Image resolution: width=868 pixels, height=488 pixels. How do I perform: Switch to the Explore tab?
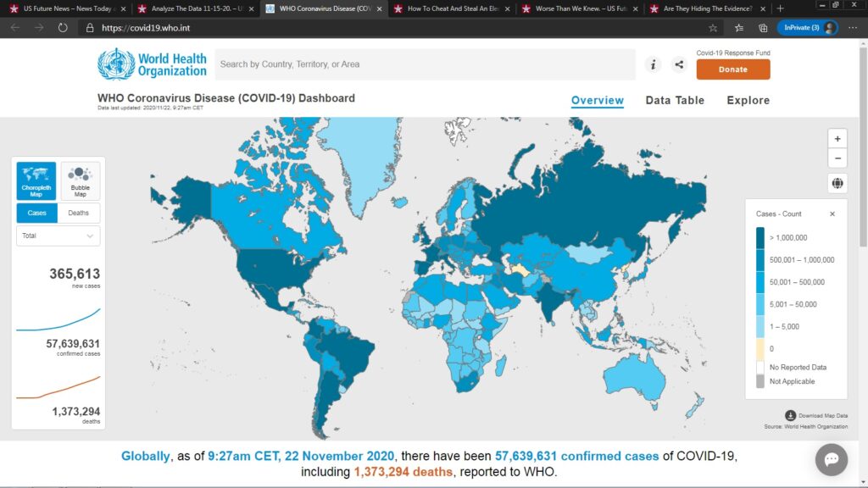tap(748, 100)
